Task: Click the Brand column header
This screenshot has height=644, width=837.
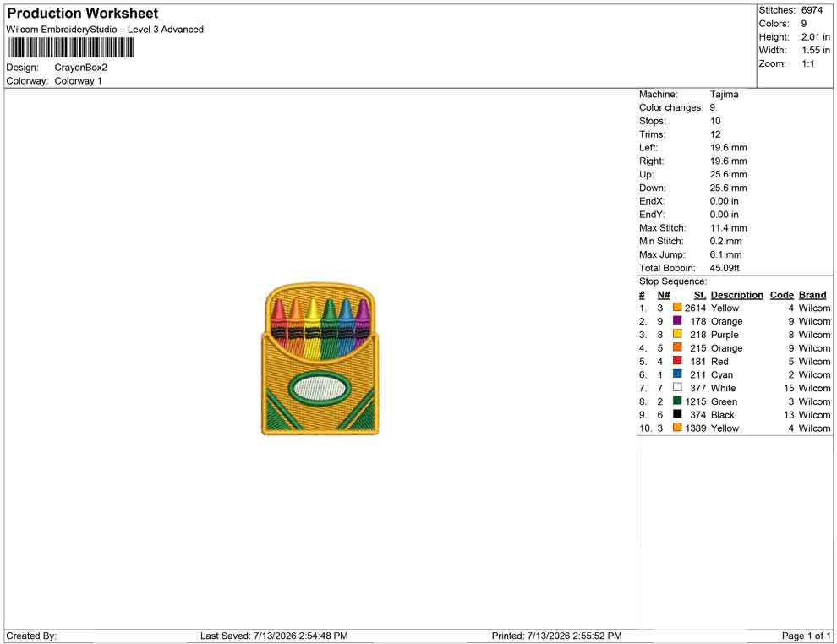Action: 812,295
